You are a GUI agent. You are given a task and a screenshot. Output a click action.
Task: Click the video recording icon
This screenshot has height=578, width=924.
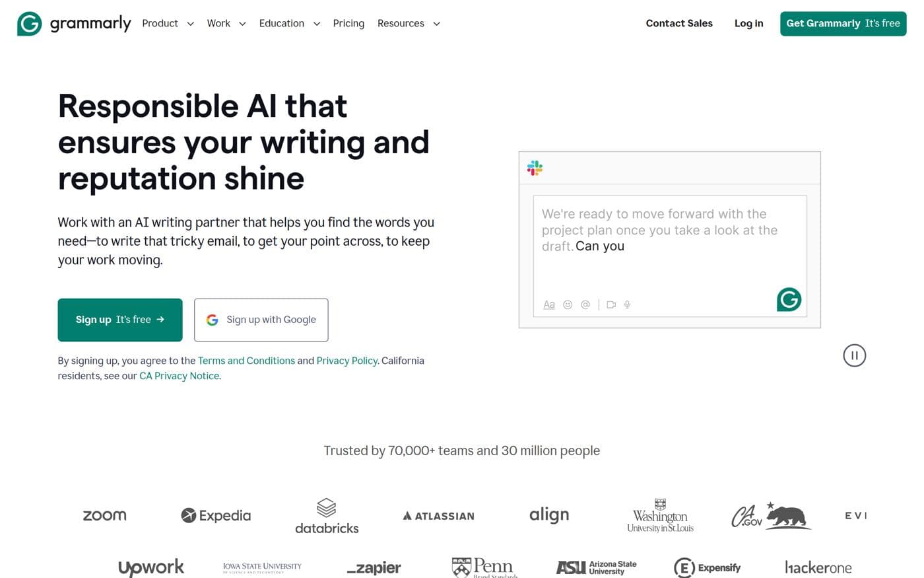pos(611,305)
